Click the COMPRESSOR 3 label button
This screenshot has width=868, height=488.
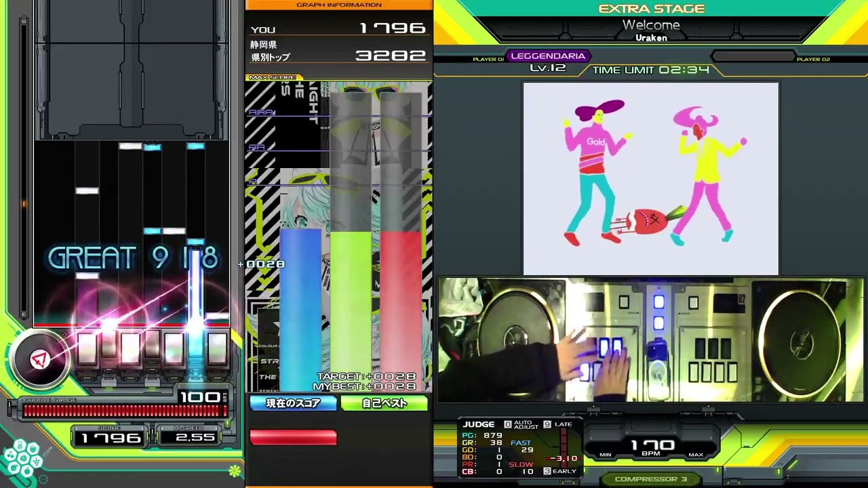(x=651, y=479)
